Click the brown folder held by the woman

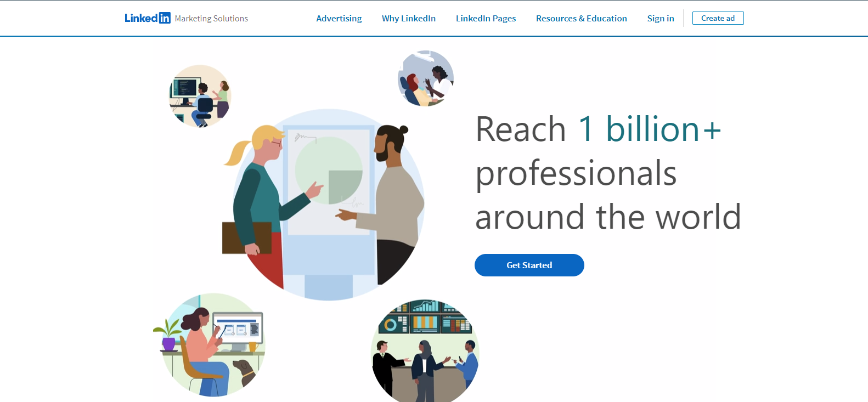246,238
